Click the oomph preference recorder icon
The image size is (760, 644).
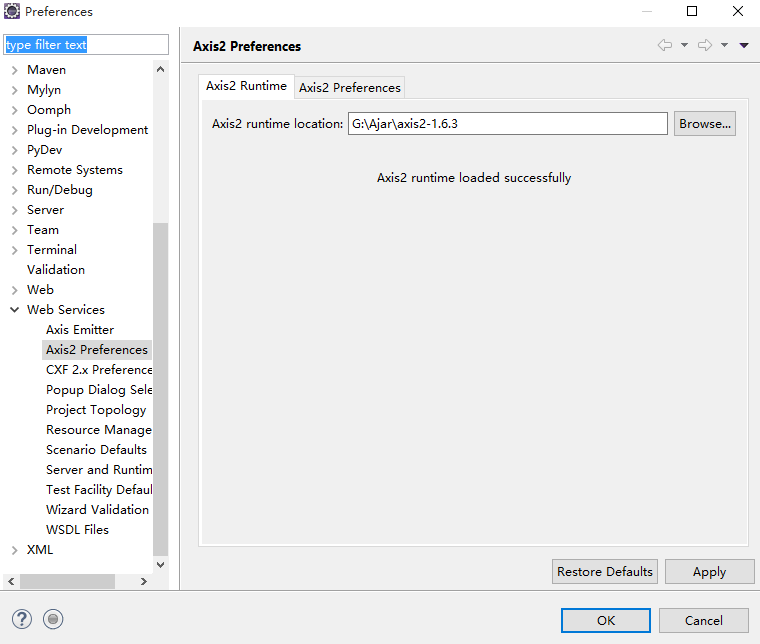[53, 619]
